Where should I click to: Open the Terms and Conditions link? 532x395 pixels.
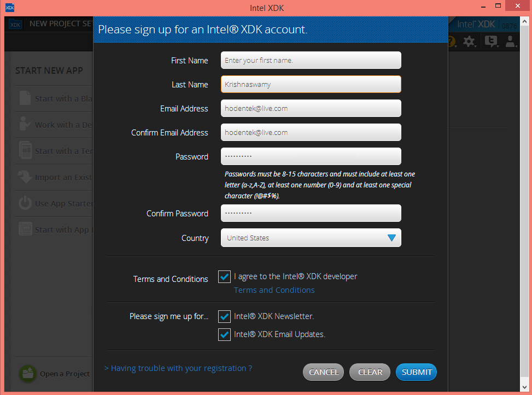point(274,290)
